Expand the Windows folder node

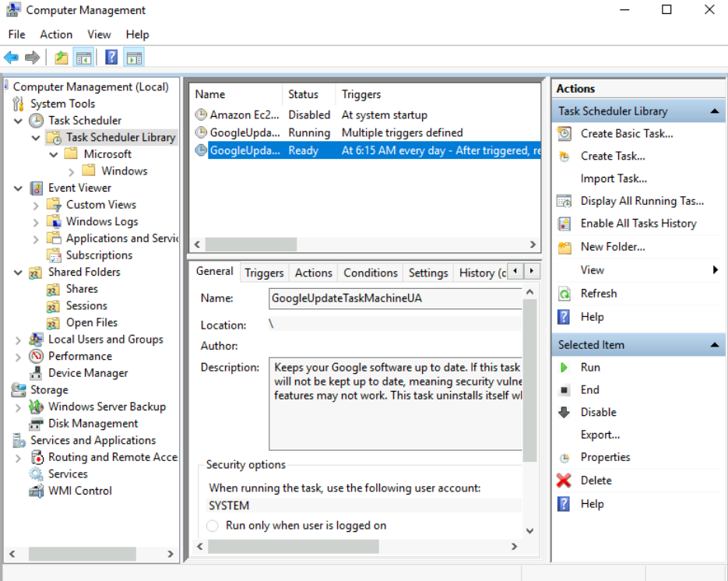72,171
